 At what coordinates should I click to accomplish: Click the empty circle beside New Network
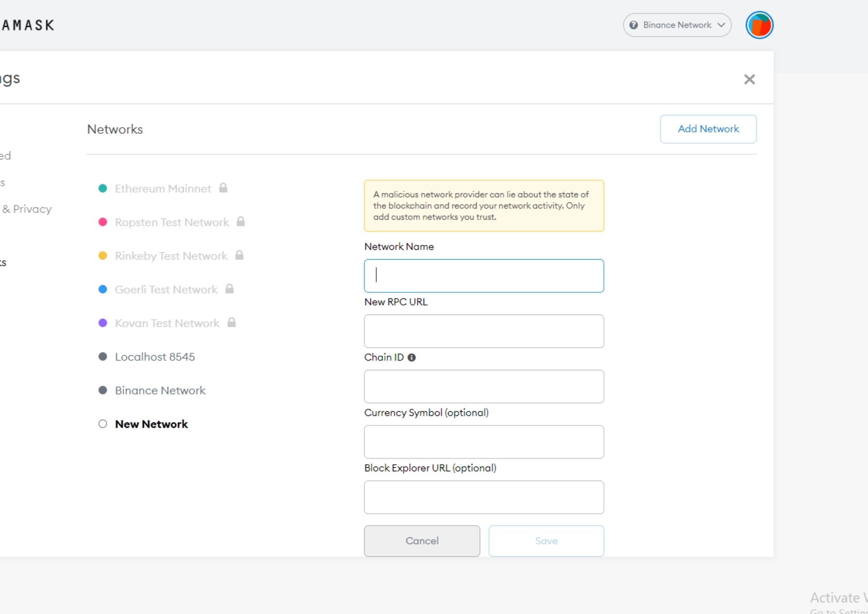click(x=102, y=424)
